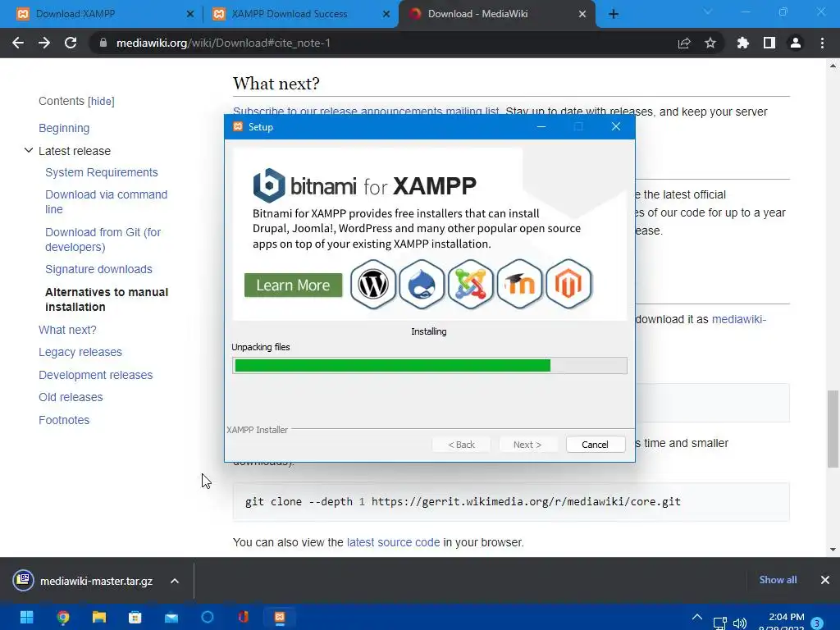Reload the MediaWiki page

click(71, 43)
